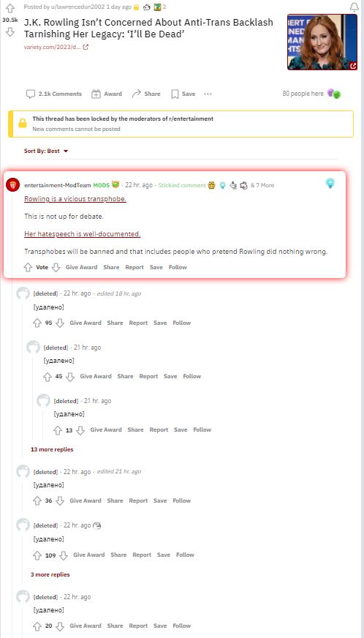Expand the 3 more replies thread
Screen dimensions: 364x638
click(x=50, y=574)
